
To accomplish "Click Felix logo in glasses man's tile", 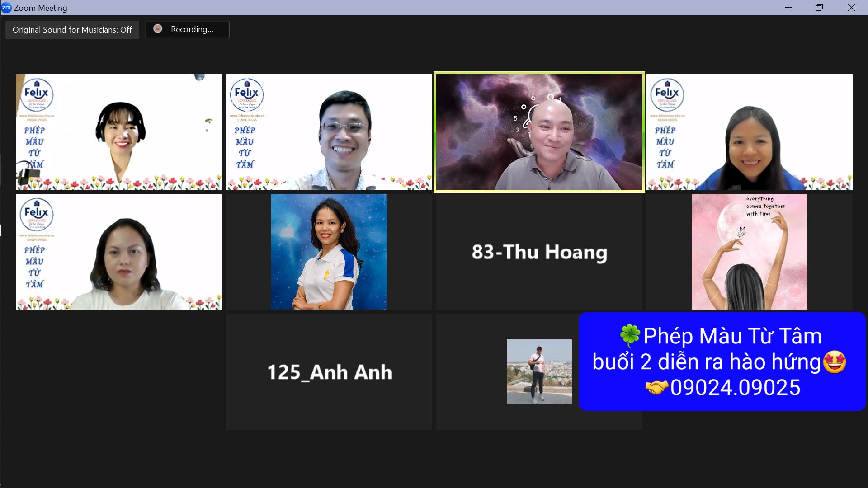I will (x=246, y=94).
